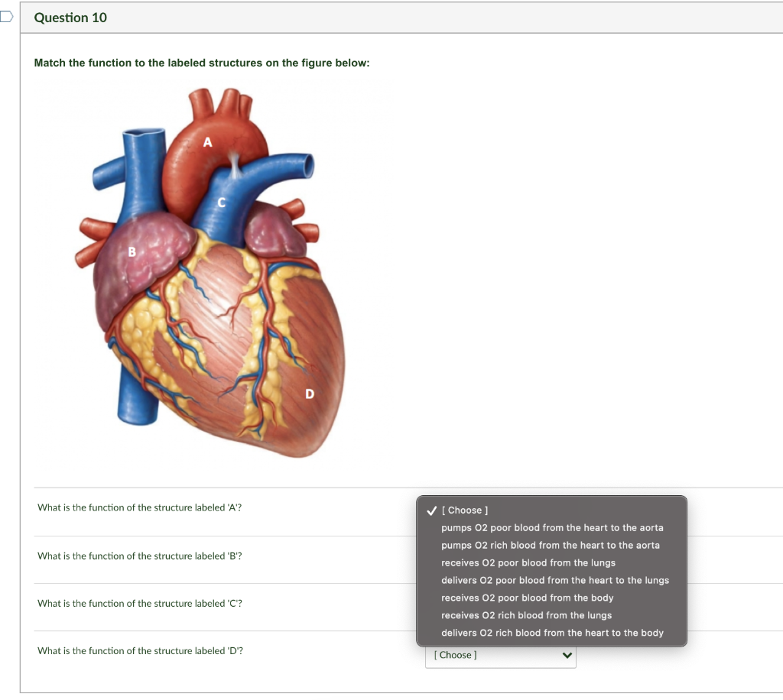Click the labeled heart figure image
The height and width of the screenshot is (700, 783).
pos(210,272)
